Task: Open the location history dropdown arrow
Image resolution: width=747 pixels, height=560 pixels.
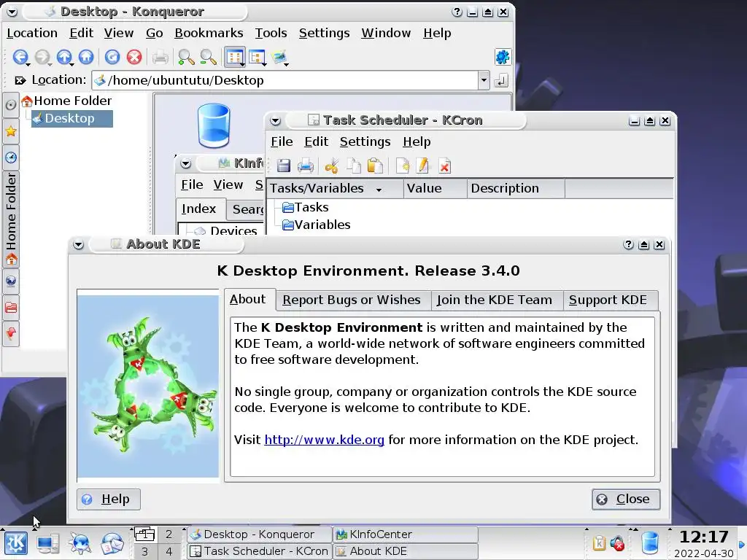Action: click(x=484, y=80)
